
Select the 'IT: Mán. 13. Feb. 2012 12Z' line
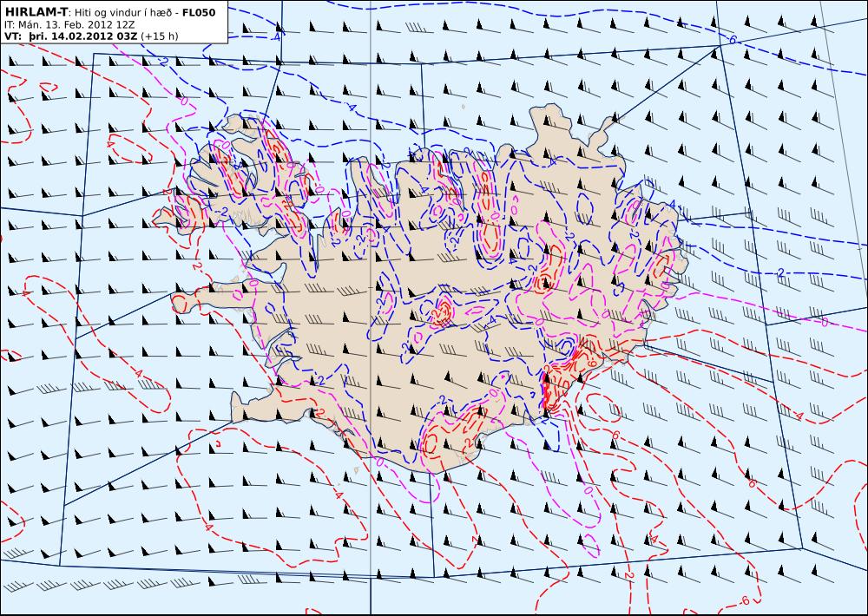click(x=69, y=25)
